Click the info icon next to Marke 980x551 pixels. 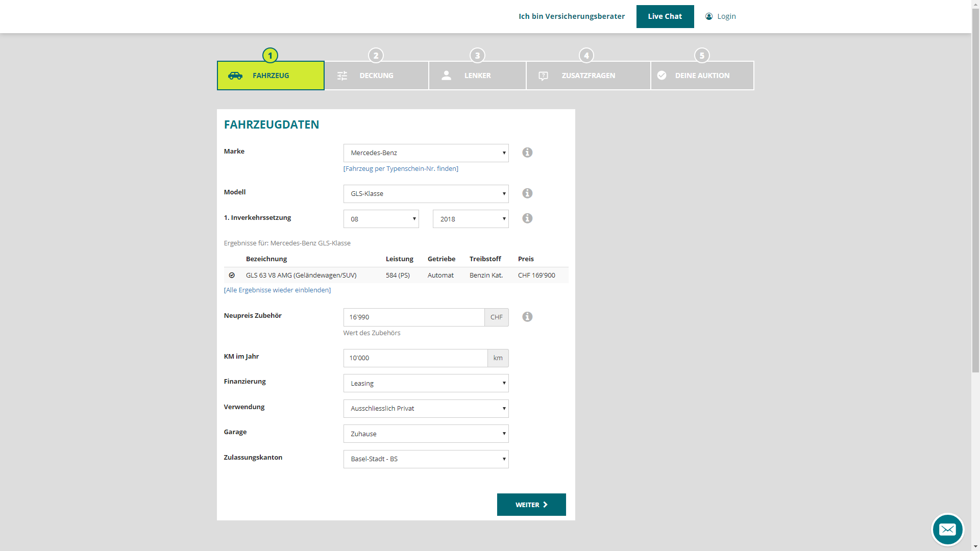(x=527, y=153)
